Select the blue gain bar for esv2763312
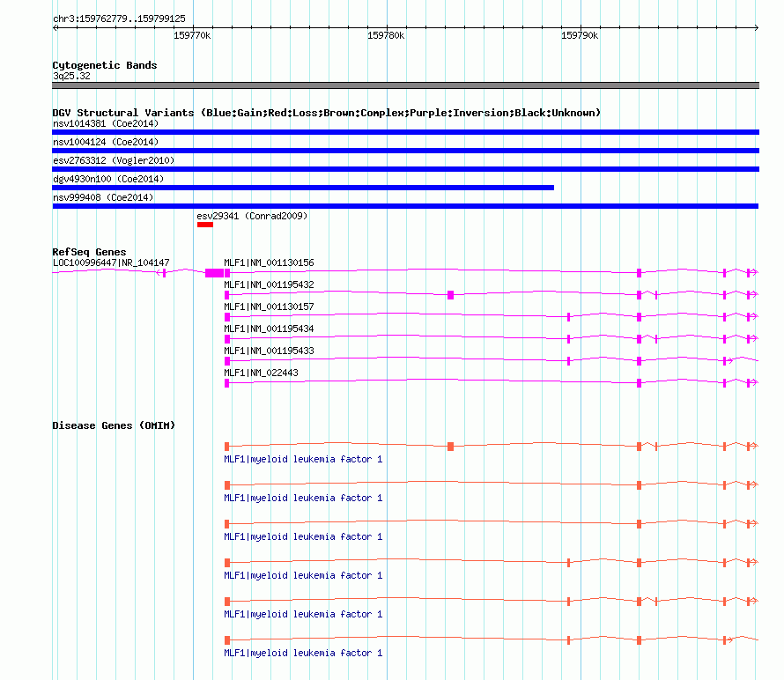The image size is (784, 680). click(405, 169)
